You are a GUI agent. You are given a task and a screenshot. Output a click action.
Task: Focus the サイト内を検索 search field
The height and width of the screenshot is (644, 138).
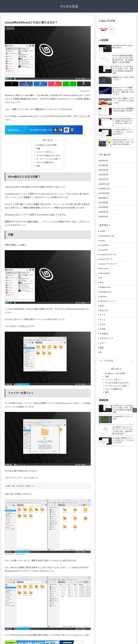pyautogui.click(x=116, y=361)
